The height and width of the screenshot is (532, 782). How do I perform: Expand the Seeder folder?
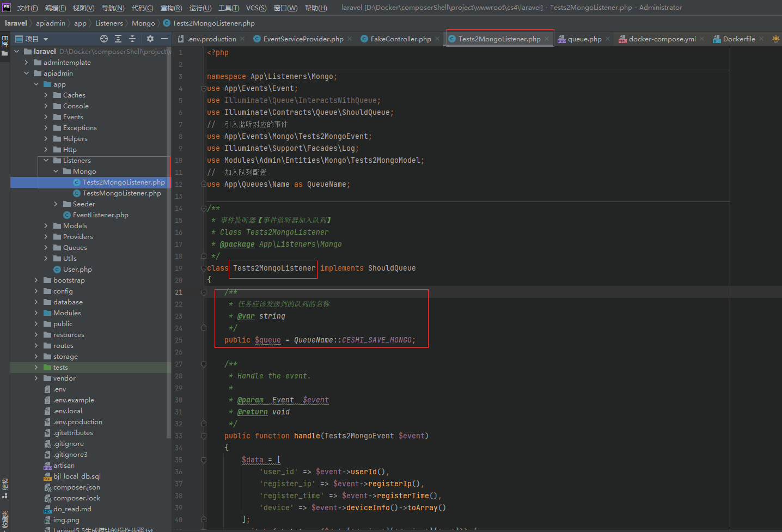tap(56, 204)
